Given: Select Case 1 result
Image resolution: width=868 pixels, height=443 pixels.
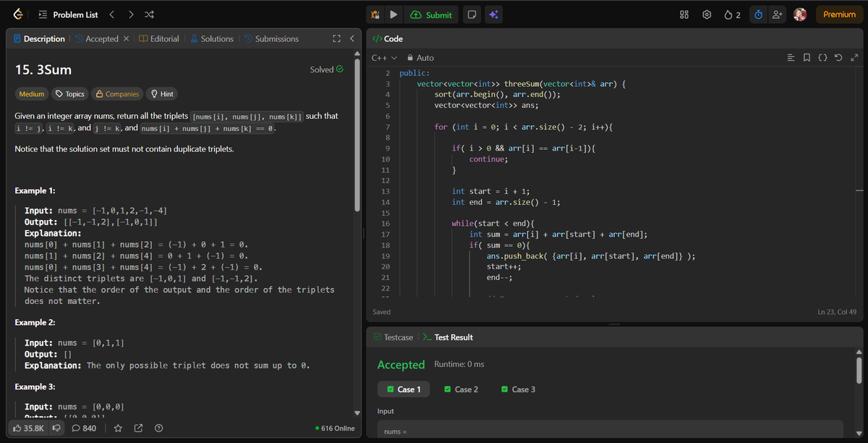Looking at the screenshot, I should pos(404,389).
